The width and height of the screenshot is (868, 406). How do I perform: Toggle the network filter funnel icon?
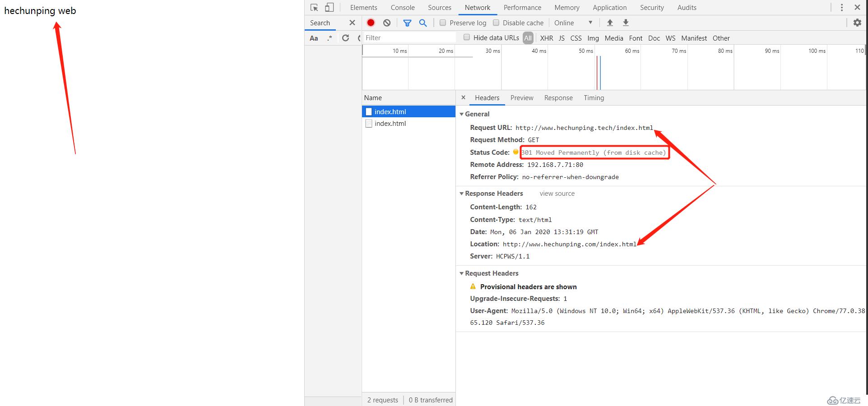(x=407, y=23)
